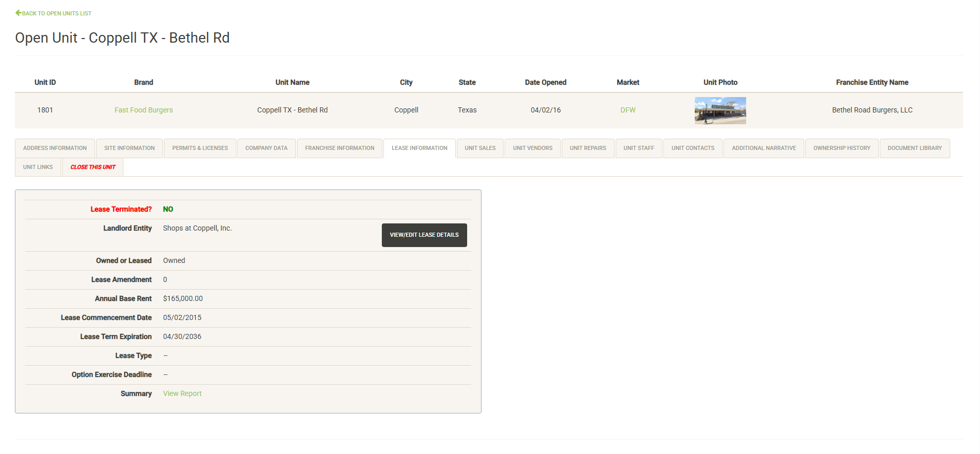Follow the DFW market link
Image resolution: width=980 pixels, height=454 pixels.
tap(627, 110)
